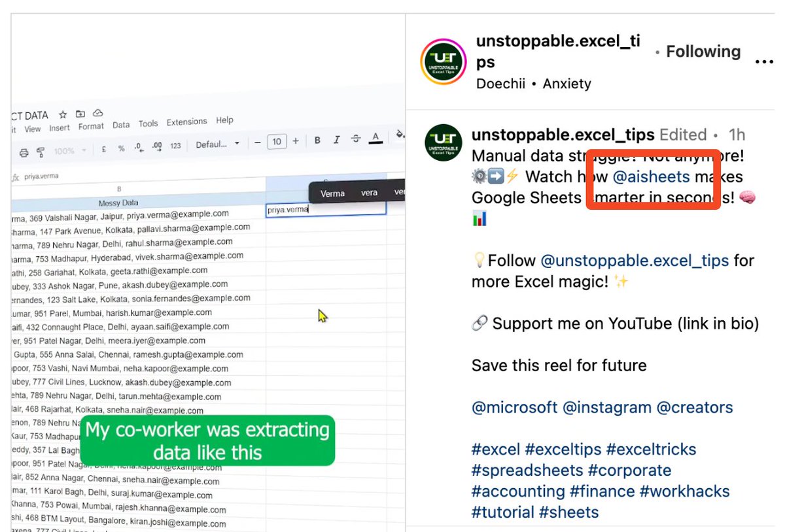Open the #exceltips hashtag
Viewport: 785px width, 532px height.
pyautogui.click(x=563, y=450)
